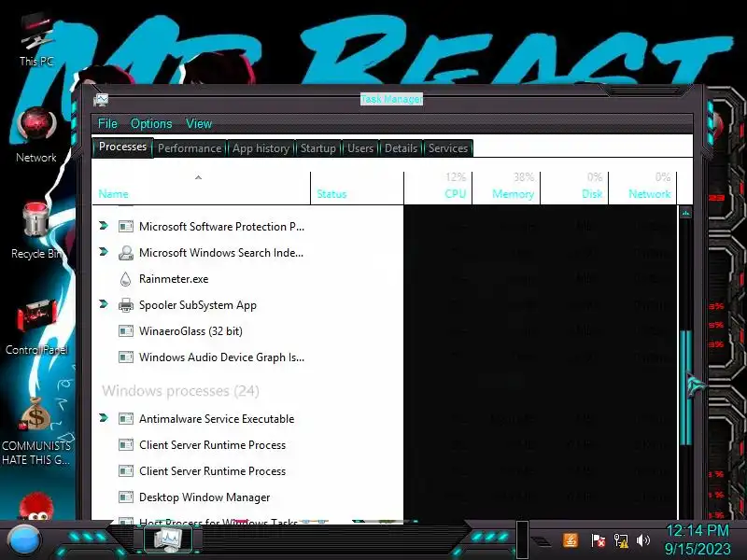Viewport: 747px width, 560px height.
Task: Click the scrollbar up arrow
Action: click(685, 213)
